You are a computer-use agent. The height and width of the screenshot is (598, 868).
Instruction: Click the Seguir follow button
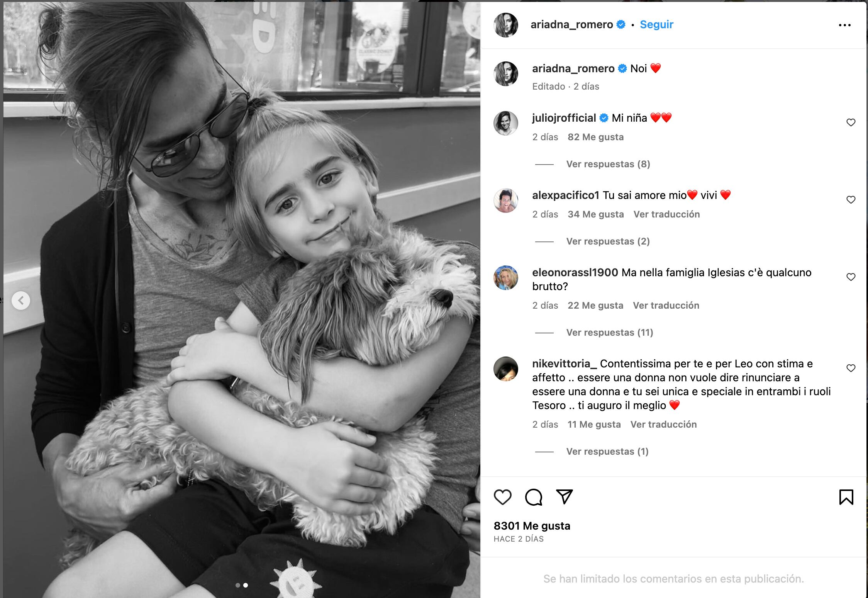(x=656, y=24)
